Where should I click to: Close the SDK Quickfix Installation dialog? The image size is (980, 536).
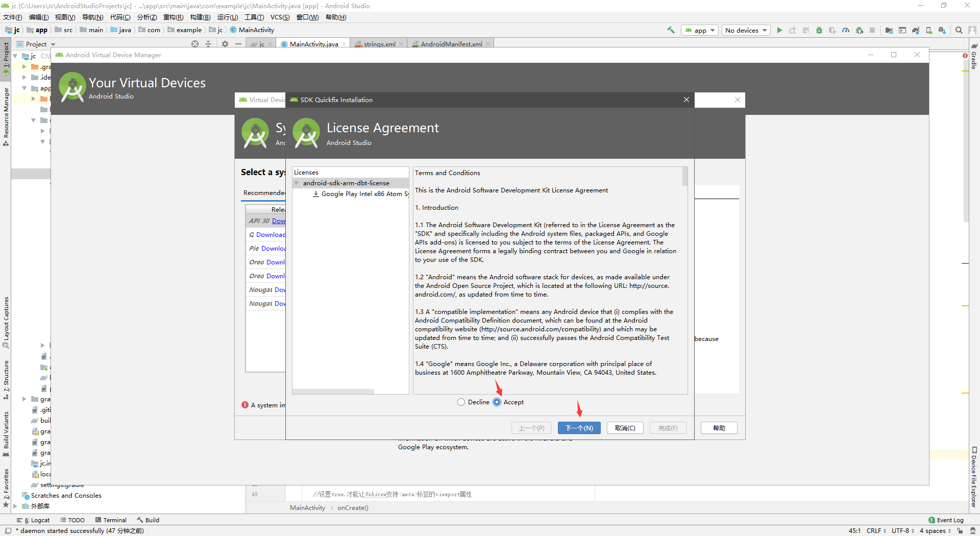click(687, 100)
